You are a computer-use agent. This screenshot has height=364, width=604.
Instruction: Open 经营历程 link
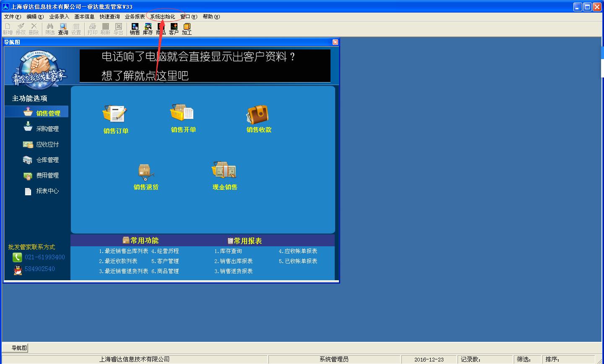tap(165, 251)
